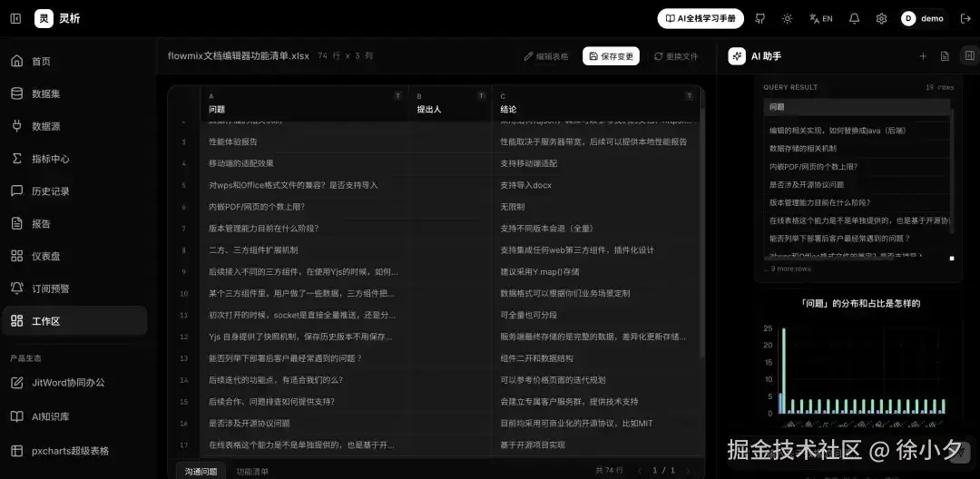Open 数据源 in sidebar
This screenshot has width=980, height=479.
73,126
